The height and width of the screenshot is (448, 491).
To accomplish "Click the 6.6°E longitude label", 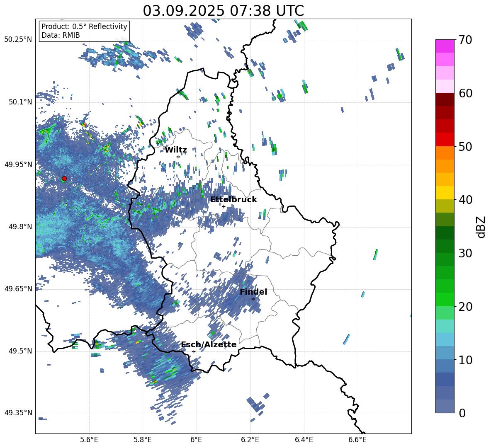I will [357, 440].
